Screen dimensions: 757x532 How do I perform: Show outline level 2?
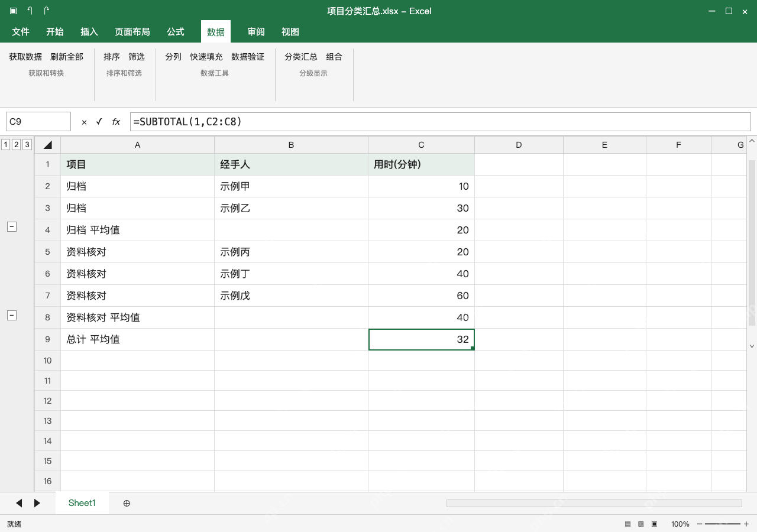16,144
